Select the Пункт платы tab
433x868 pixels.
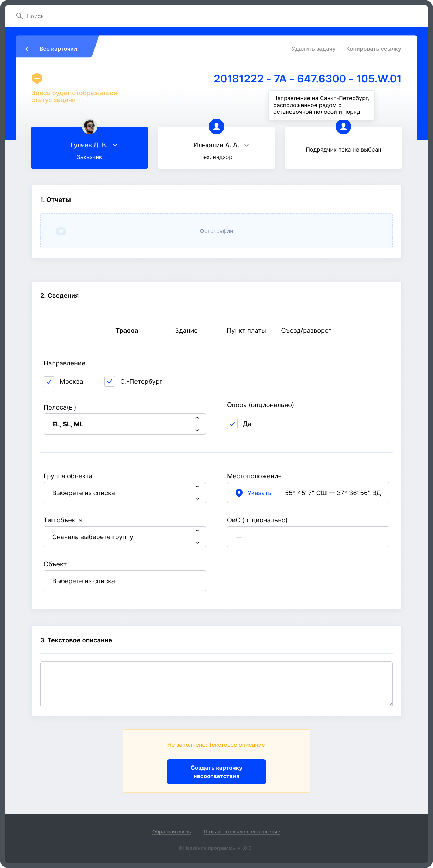[246, 331]
